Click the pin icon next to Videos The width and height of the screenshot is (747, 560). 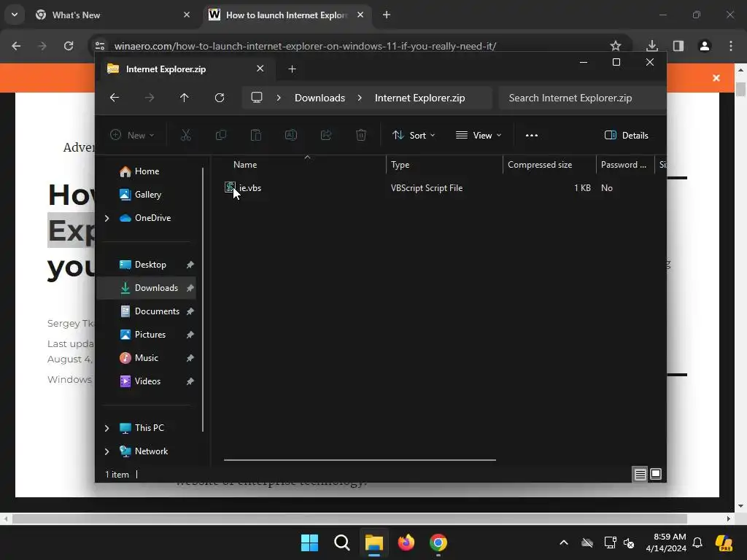click(190, 381)
